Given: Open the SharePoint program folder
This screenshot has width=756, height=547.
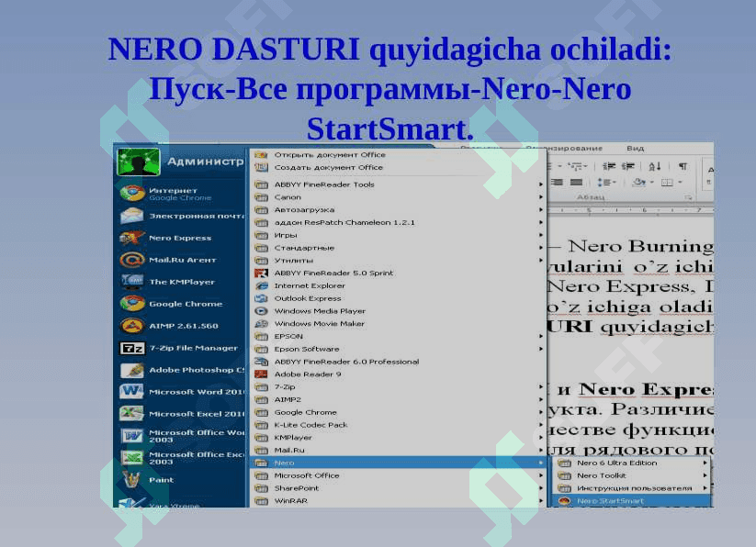Looking at the screenshot, I should point(399,488).
